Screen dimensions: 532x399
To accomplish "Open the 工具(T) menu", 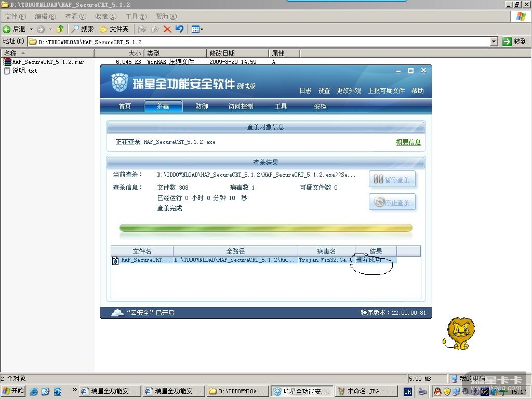I will click(x=136, y=16).
